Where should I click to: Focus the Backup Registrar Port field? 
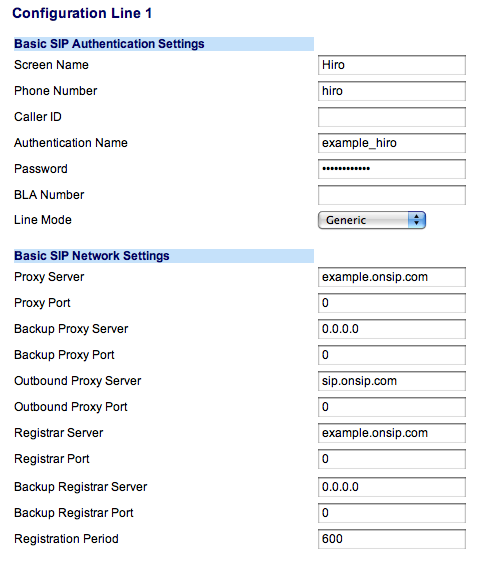[392, 513]
